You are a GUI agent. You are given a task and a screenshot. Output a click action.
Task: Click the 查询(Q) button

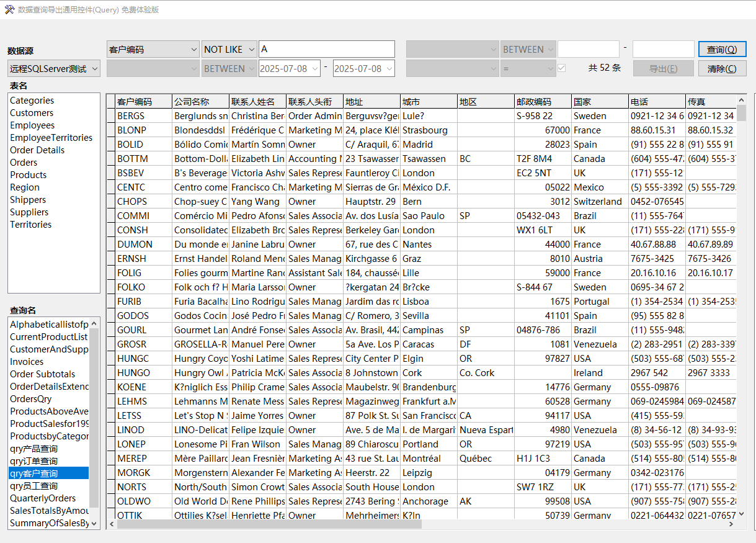pyautogui.click(x=723, y=50)
